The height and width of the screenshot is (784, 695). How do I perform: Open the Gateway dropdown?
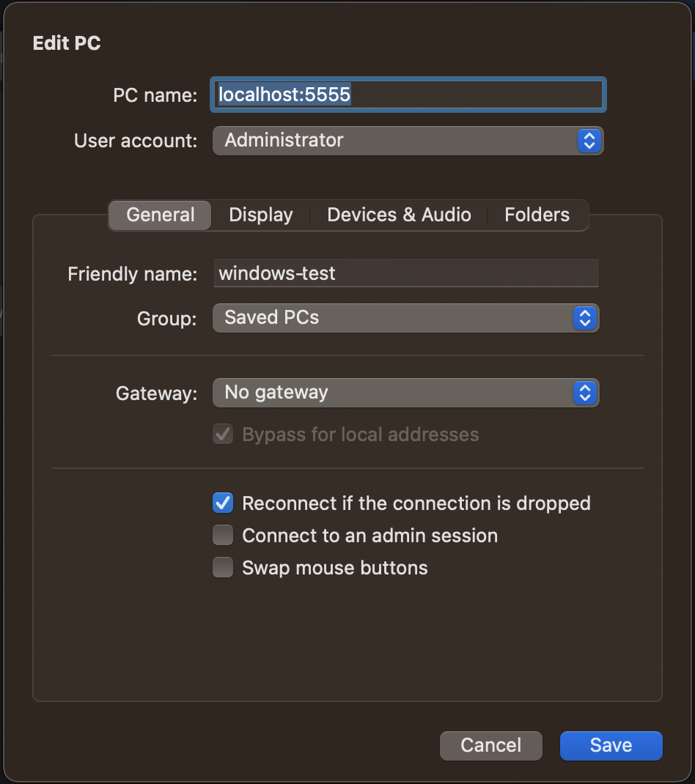(405, 393)
